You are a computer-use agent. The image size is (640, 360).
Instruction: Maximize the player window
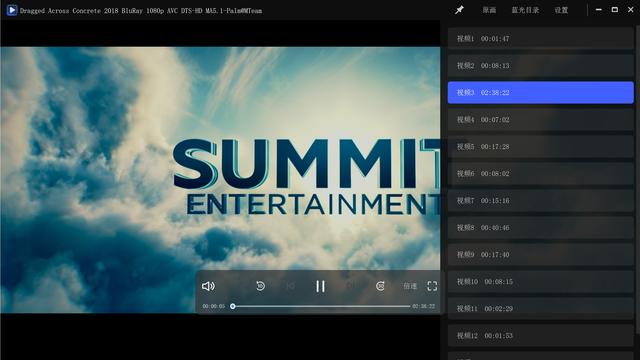point(615,10)
